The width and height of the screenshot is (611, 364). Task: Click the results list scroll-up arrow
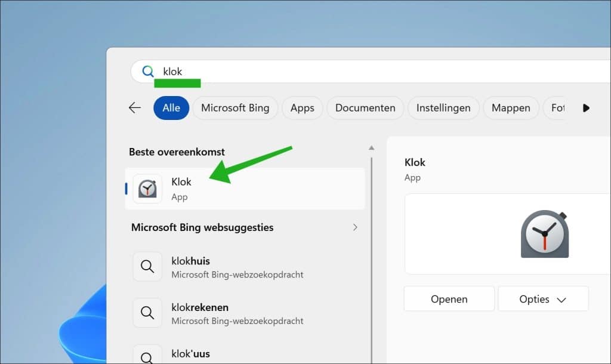click(371, 148)
